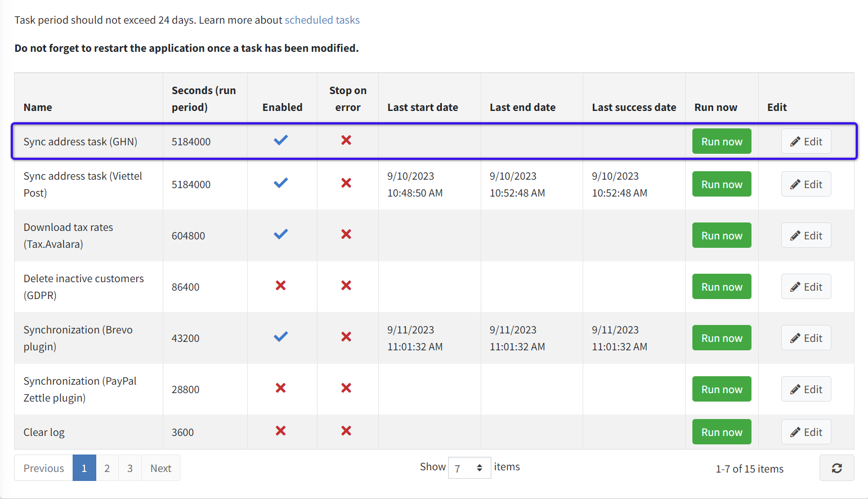
Task: Click the 3600 seconds value
Action: coord(183,432)
